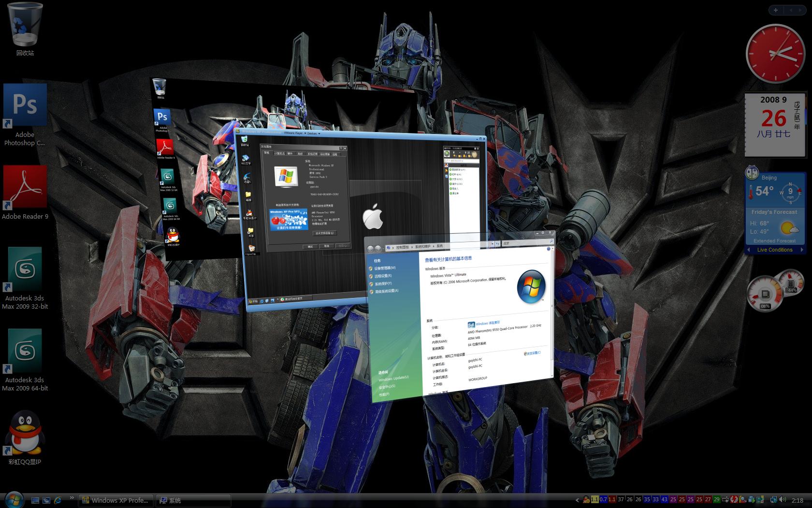Click XP Start button inside the VM
The image size is (812, 508).
(253, 301)
